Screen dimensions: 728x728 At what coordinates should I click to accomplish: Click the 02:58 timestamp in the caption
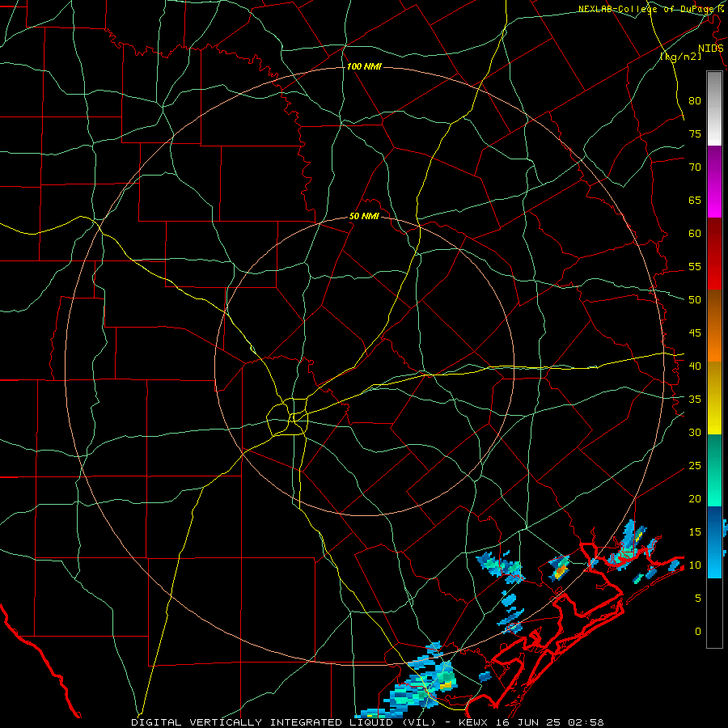pos(587,722)
